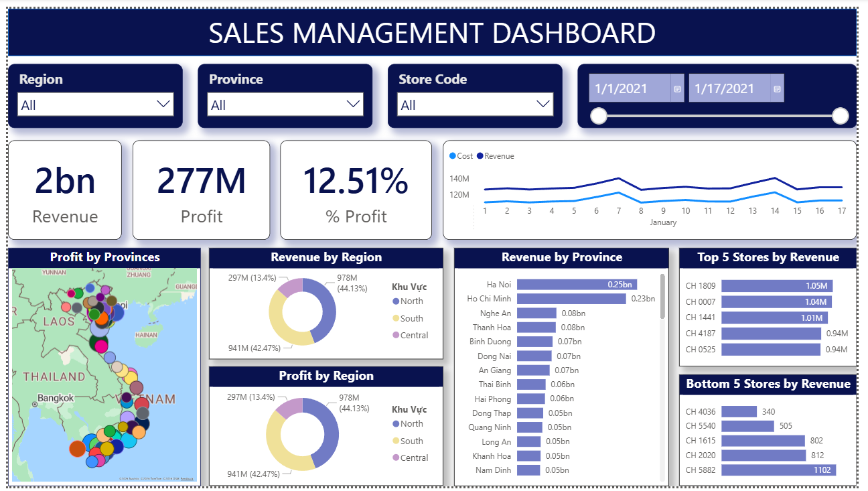Click the 1/17/2021 end date field

tap(728, 88)
